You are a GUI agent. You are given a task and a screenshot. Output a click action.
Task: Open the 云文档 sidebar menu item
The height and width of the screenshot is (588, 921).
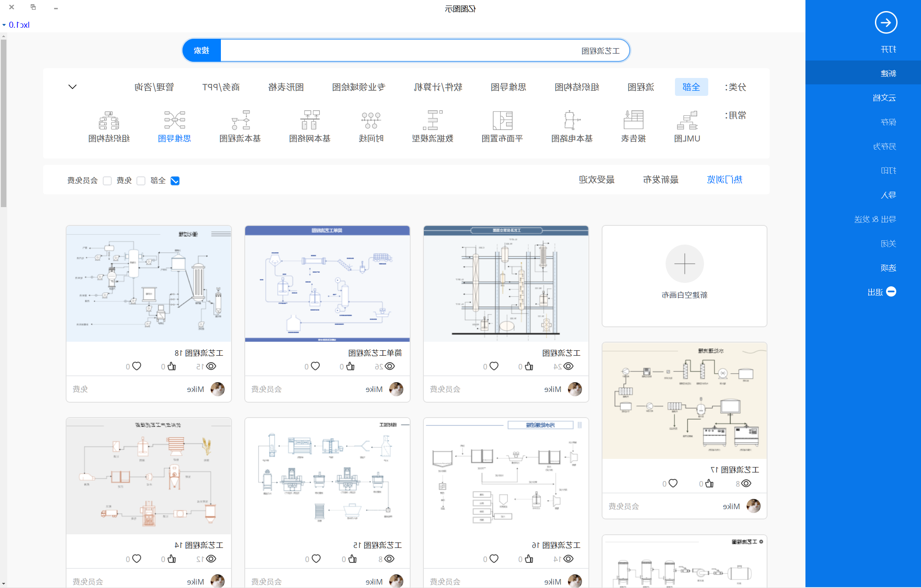tap(863, 98)
